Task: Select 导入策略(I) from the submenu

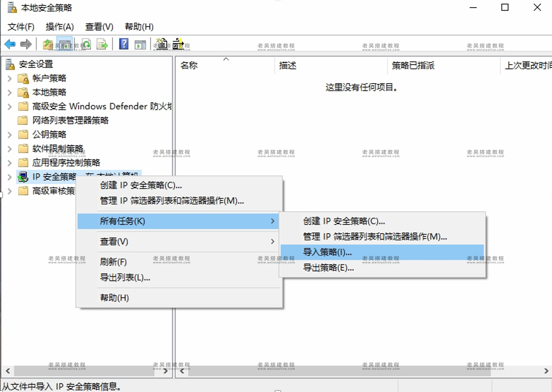Action: (x=328, y=252)
